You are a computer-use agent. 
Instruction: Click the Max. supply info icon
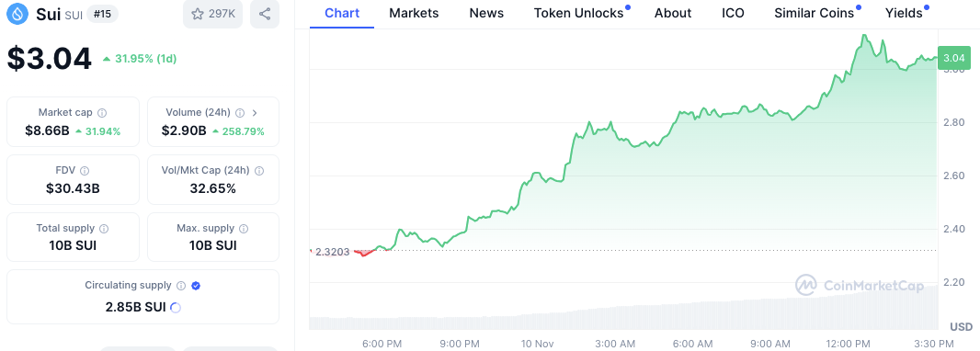coord(244,229)
